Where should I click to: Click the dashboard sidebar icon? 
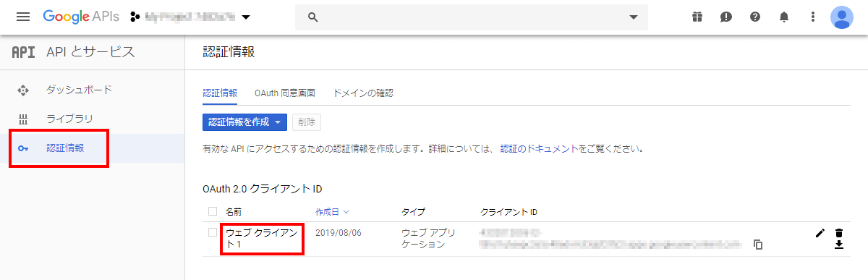click(x=22, y=90)
